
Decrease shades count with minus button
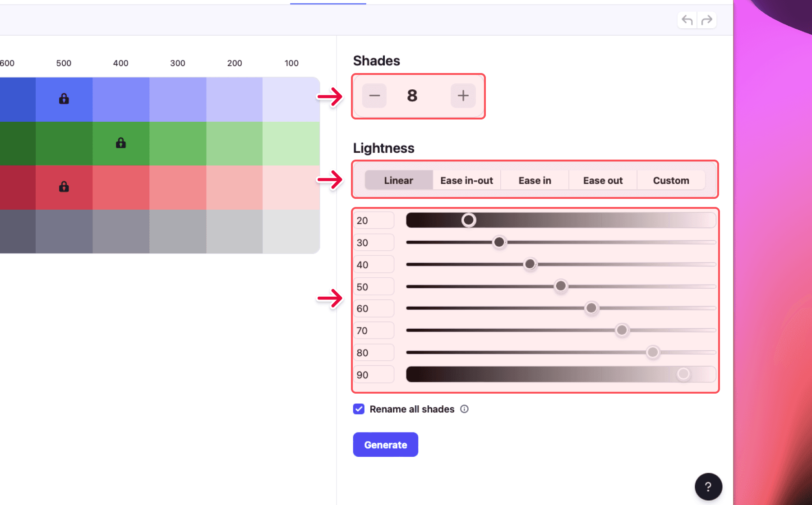pyautogui.click(x=374, y=96)
